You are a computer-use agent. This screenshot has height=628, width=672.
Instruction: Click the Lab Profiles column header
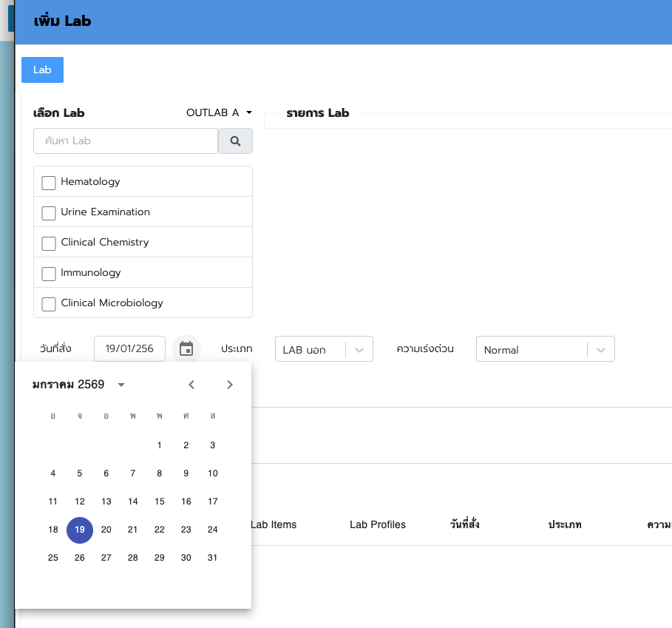click(x=377, y=524)
